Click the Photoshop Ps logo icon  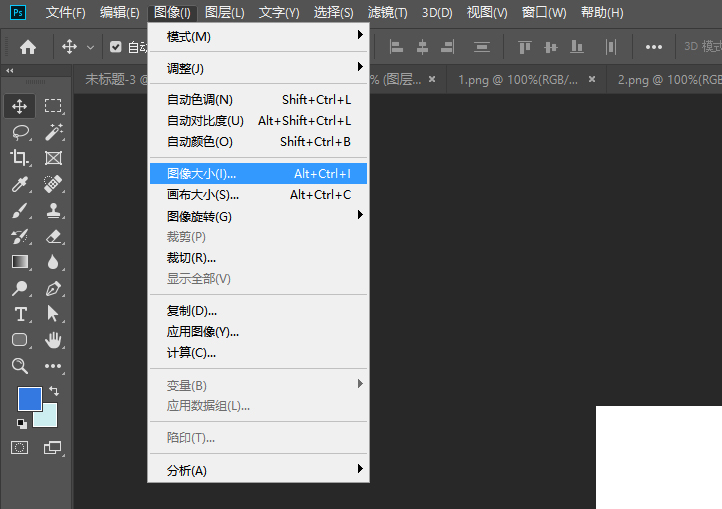point(18,12)
